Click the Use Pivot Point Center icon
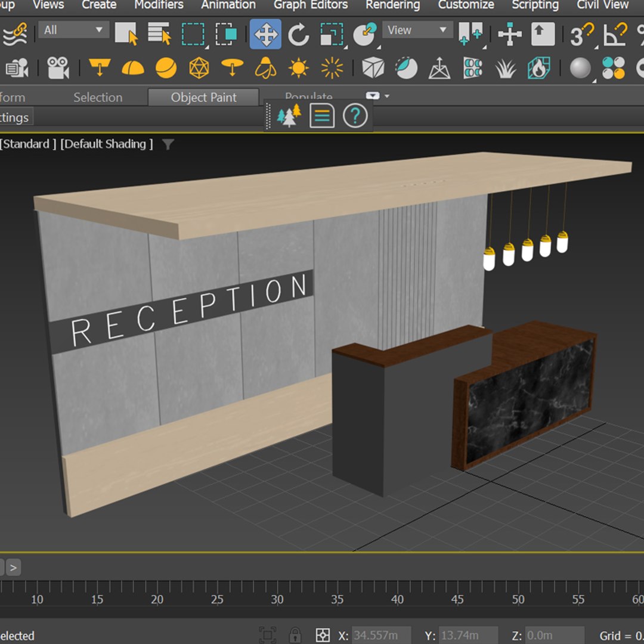 470,34
